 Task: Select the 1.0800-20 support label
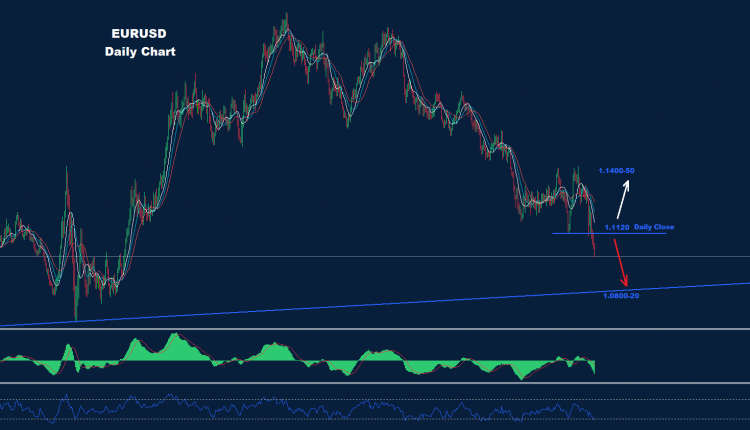point(621,296)
